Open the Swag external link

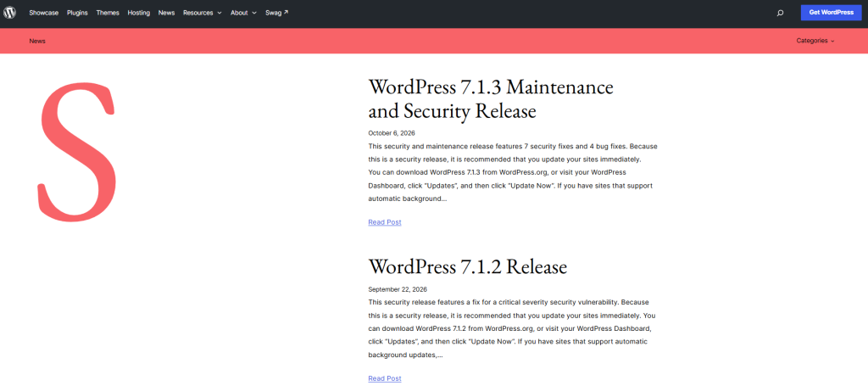tap(276, 13)
